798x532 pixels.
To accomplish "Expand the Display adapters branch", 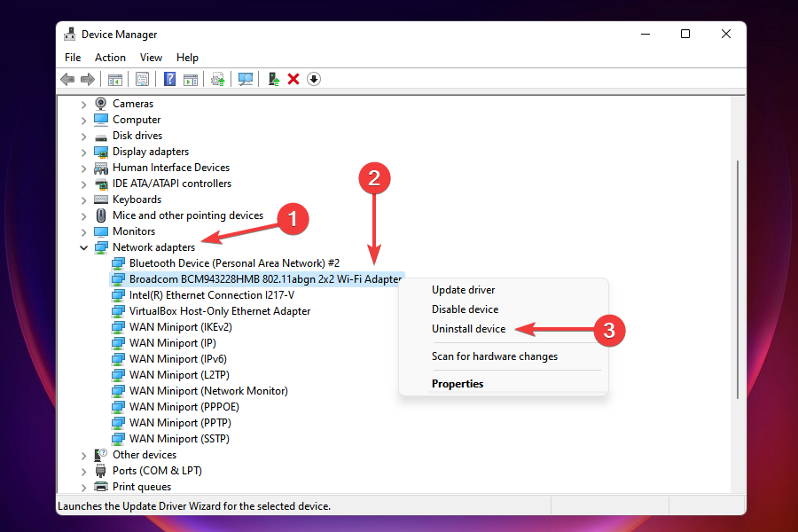I will coord(83,151).
